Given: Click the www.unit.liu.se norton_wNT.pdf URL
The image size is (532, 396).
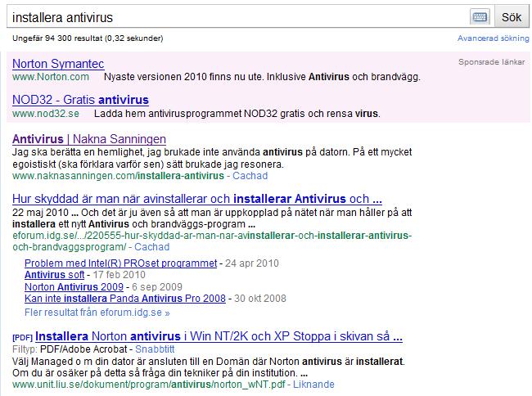Looking at the screenshot, I should pos(149,384).
